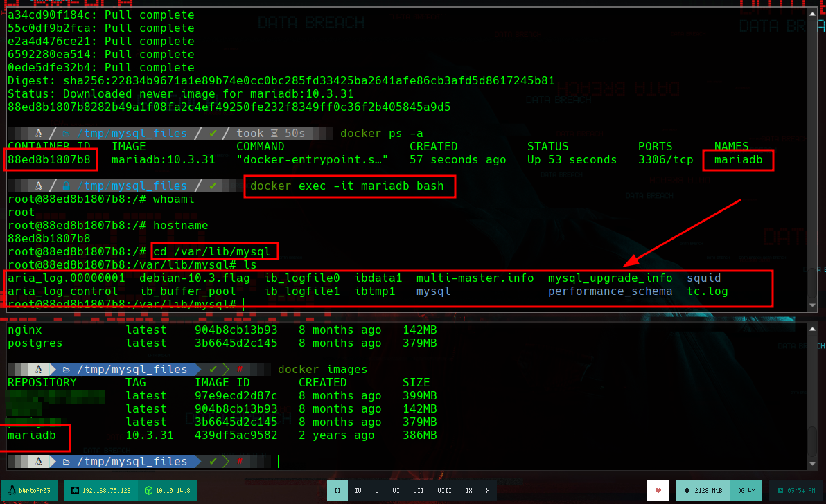Switch to workspace VII
Image resolution: width=826 pixels, height=504 pixels.
tap(419, 490)
